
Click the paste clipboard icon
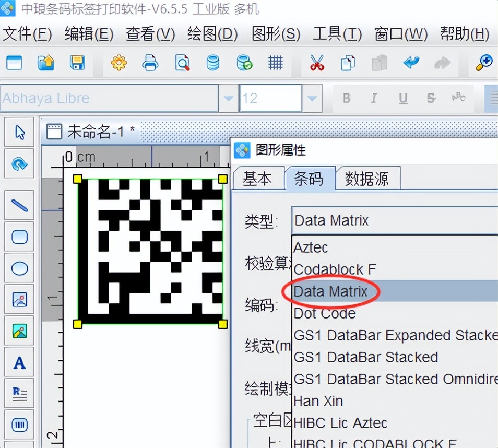(x=380, y=63)
